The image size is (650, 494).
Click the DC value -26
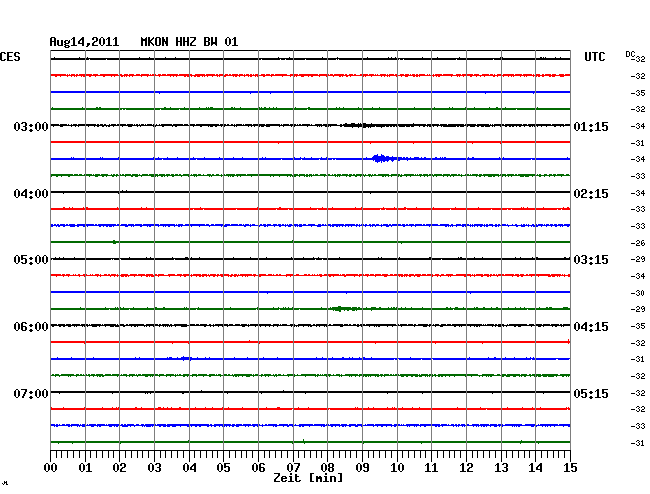638,243
